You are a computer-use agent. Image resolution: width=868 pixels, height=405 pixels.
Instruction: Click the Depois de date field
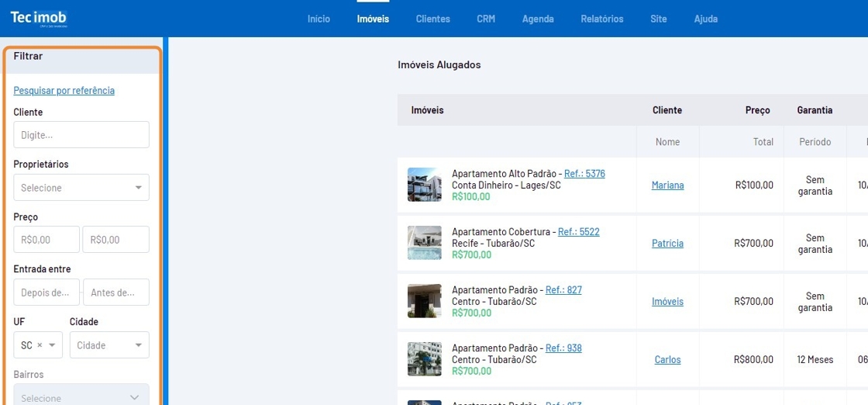click(x=46, y=292)
